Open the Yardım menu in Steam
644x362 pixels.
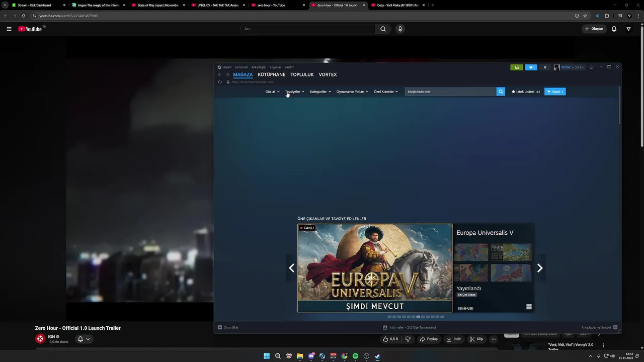pyautogui.click(x=289, y=67)
